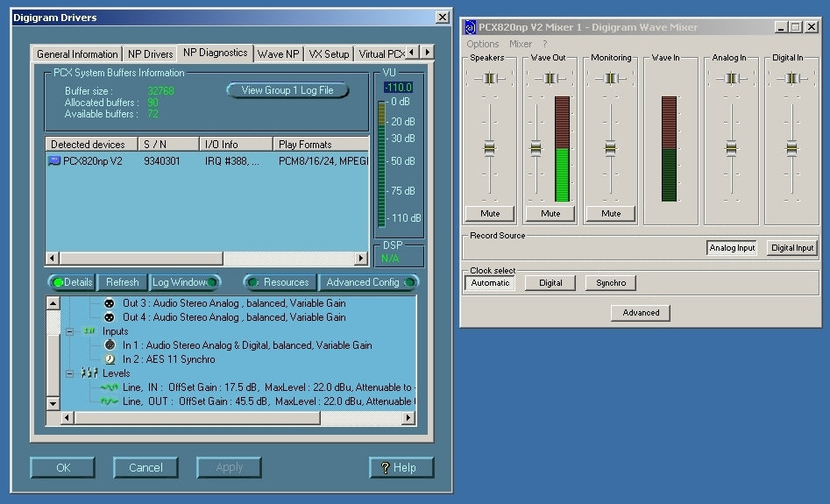Collapse the Inputs tree node
This screenshot has height=504, width=830.
coord(69,331)
